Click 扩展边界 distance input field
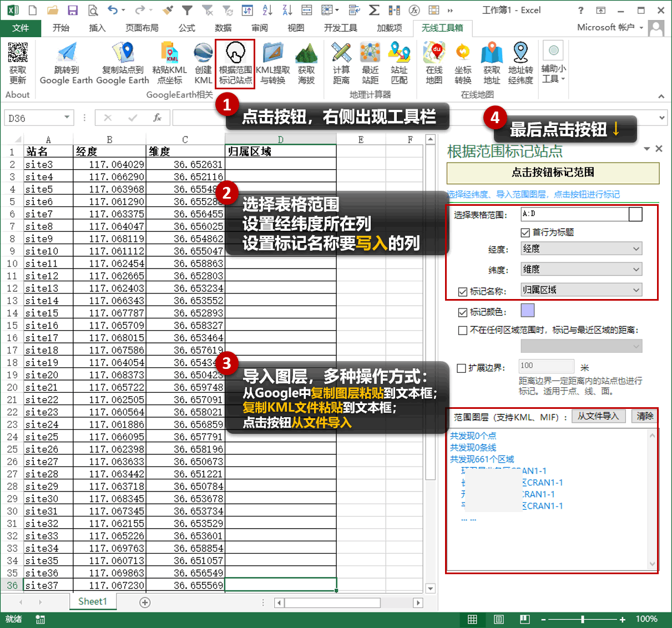This screenshot has height=628, width=672. 547,366
